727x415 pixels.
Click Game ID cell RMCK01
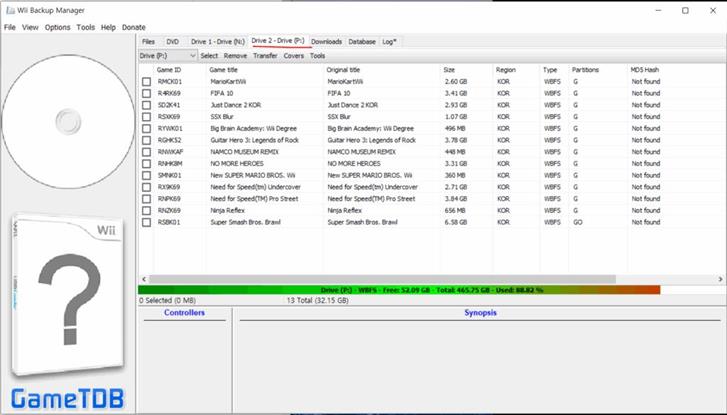(170, 82)
